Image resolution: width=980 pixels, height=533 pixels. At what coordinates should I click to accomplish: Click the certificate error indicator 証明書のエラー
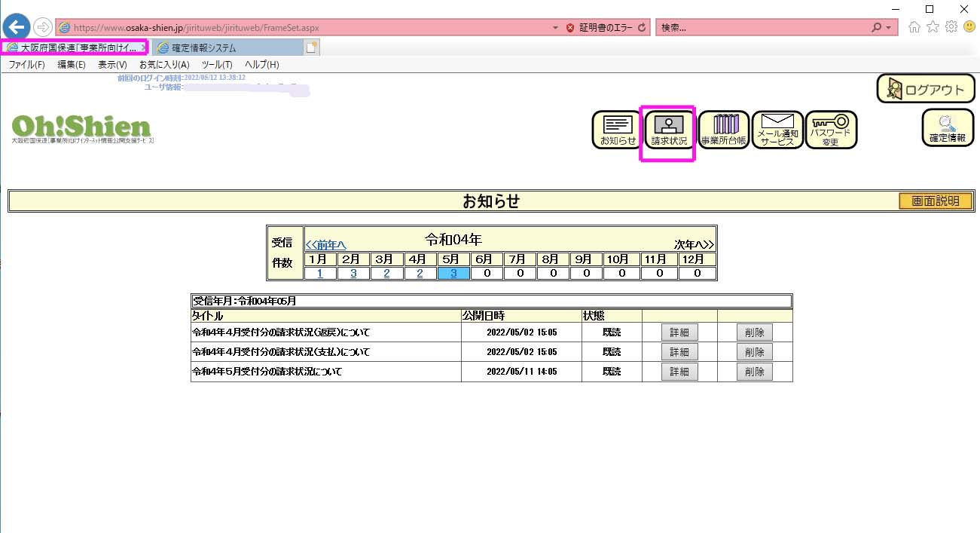click(600, 27)
